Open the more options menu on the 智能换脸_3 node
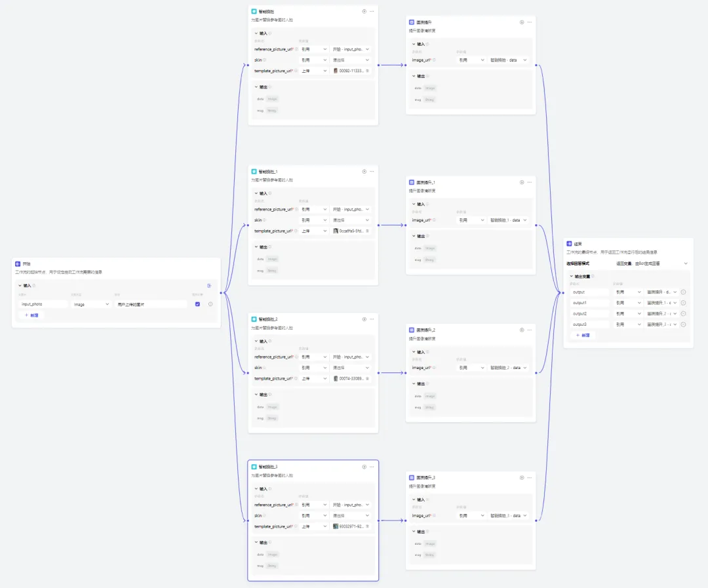Image resolution: width=708 pixels, height=588 pixels. (x=372, y=466)
